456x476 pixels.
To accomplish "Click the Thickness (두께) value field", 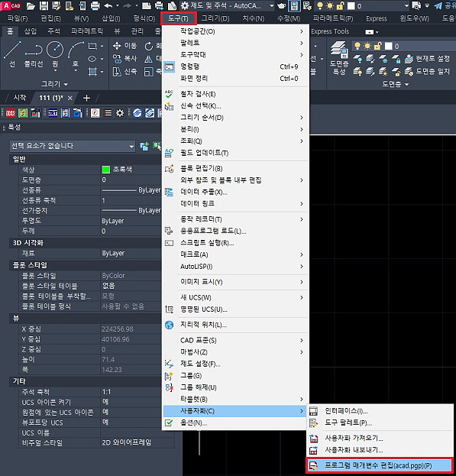I will (131, 231).
